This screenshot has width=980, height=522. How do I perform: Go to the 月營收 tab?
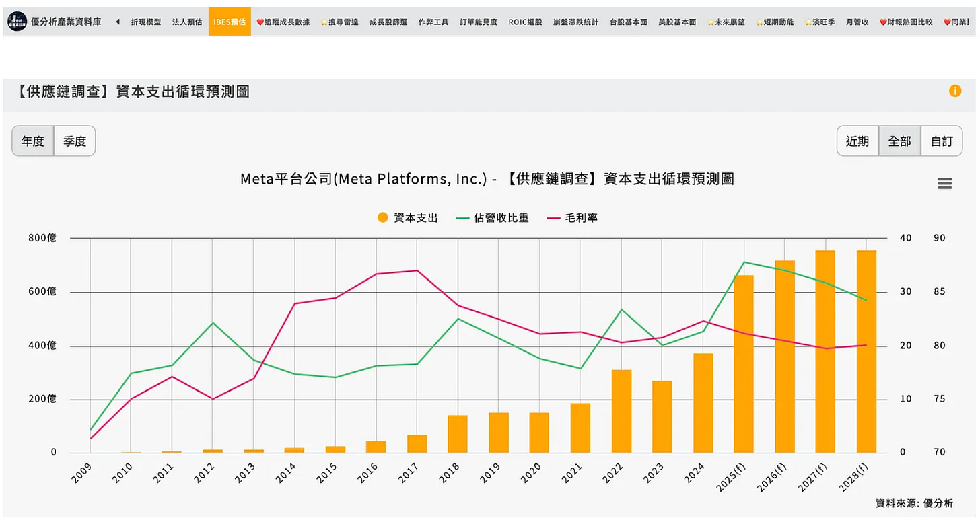pyautogui.click(x=858, y=22)
